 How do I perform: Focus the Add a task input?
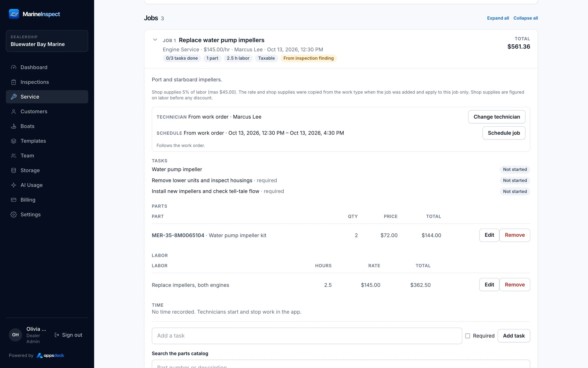click(307, 336)
